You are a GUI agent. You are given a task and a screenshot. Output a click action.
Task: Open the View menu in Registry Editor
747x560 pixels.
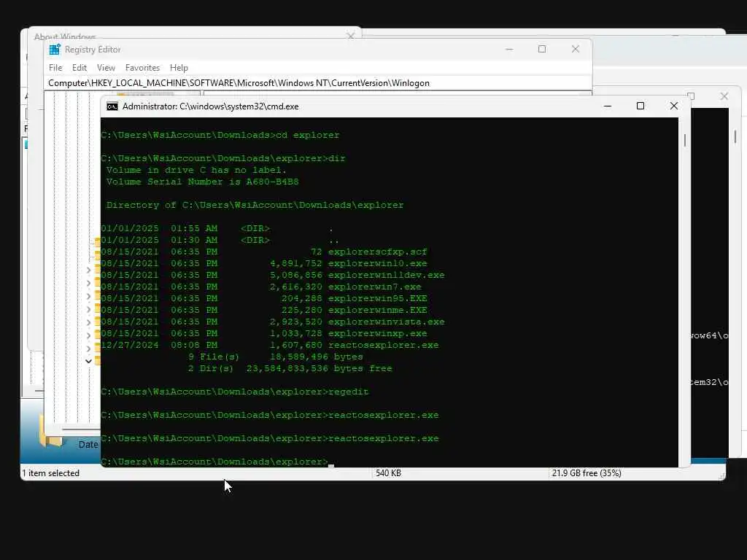tap(106, 68)
